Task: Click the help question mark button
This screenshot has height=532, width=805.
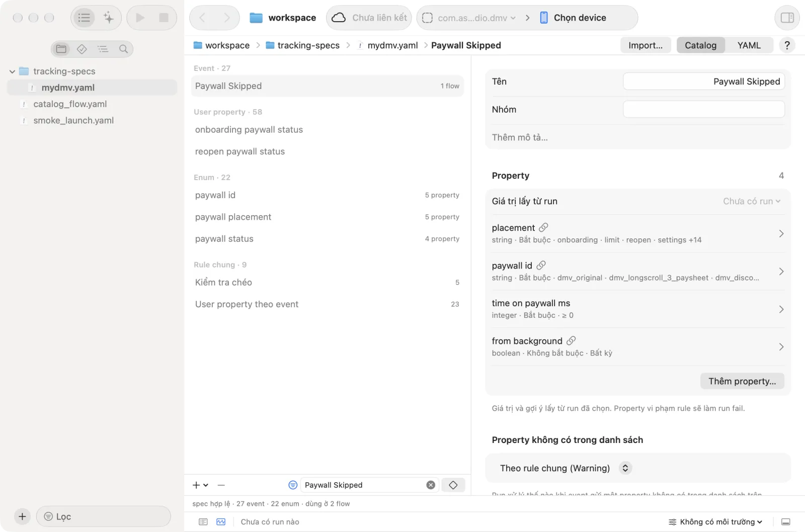Action: [787, 45]
